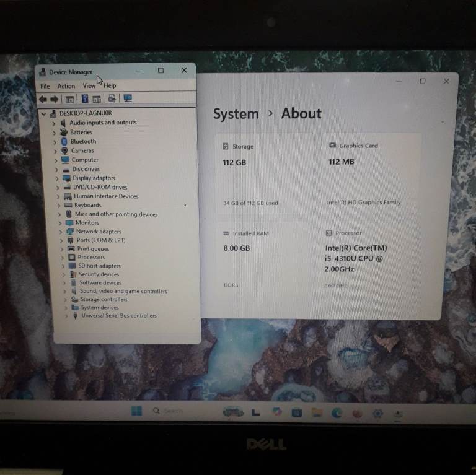This screenshot has width=476, height=475.
Task: Expand the Bluetooth category chevron
Action: pos(55,142)
